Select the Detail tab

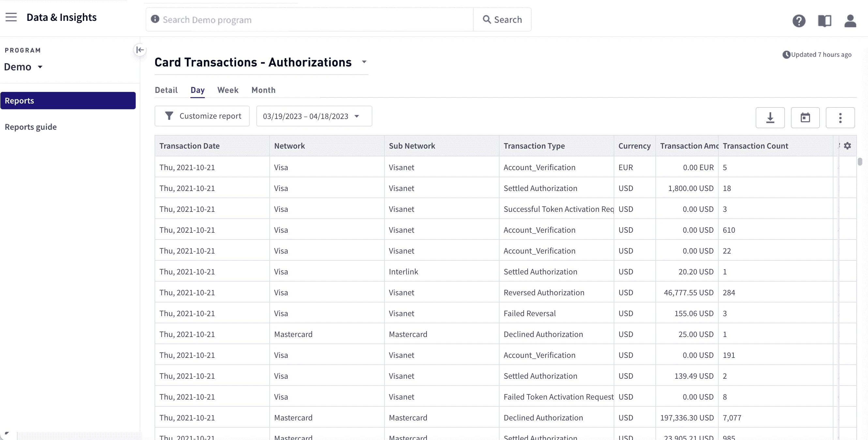166,90
